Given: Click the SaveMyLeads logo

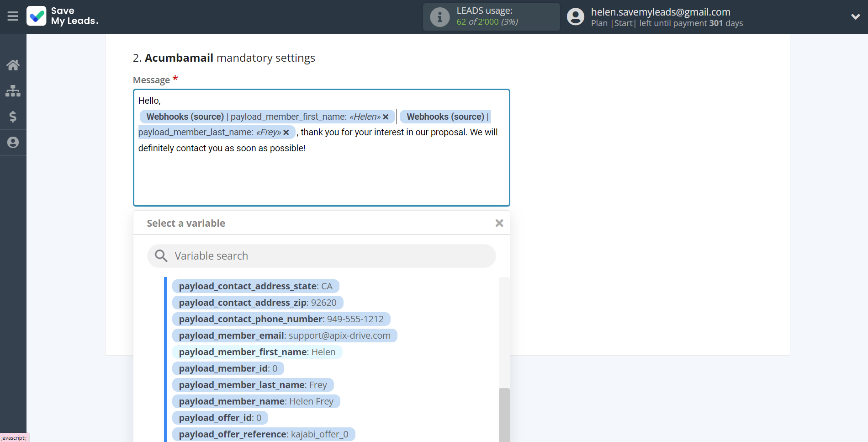Looking at the screenshot, I should [63, 16].
